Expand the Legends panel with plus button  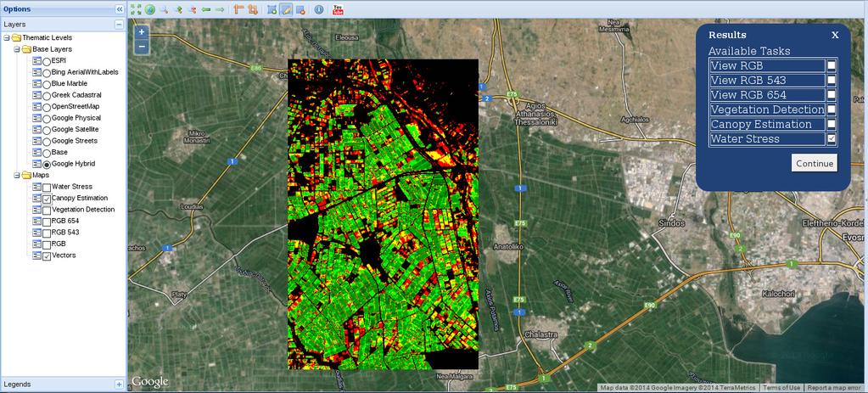[119, 385]
